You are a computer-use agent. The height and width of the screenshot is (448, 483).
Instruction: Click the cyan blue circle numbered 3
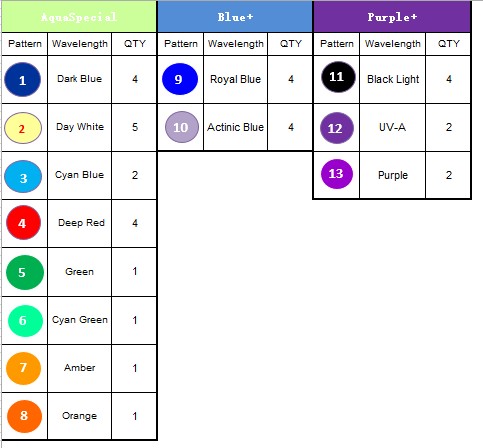pos(23,177)
